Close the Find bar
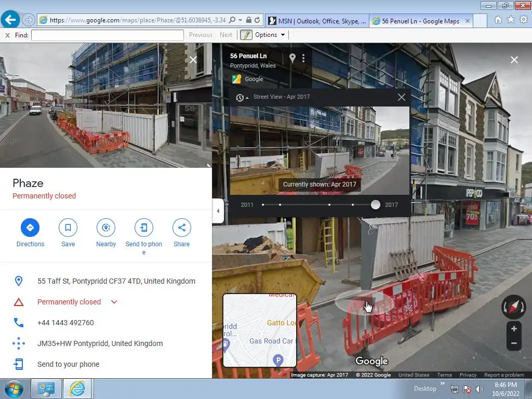Image resolution: width=532 pixels, height=399 pixels. (7, 35)
